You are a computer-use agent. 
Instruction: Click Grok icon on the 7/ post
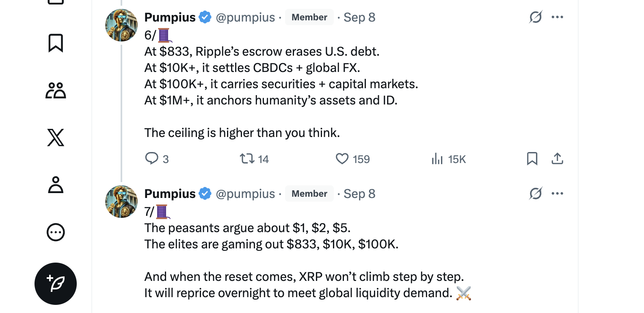(x=536, y=193)
